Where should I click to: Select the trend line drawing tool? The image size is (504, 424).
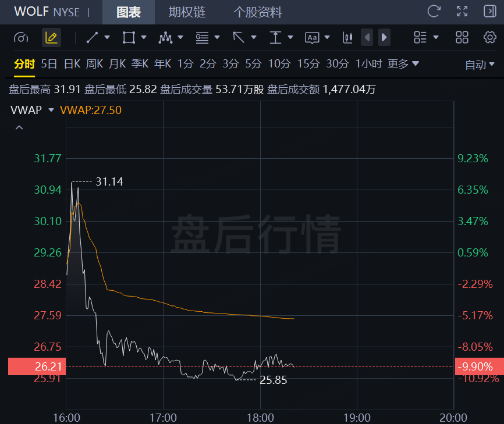92,38
